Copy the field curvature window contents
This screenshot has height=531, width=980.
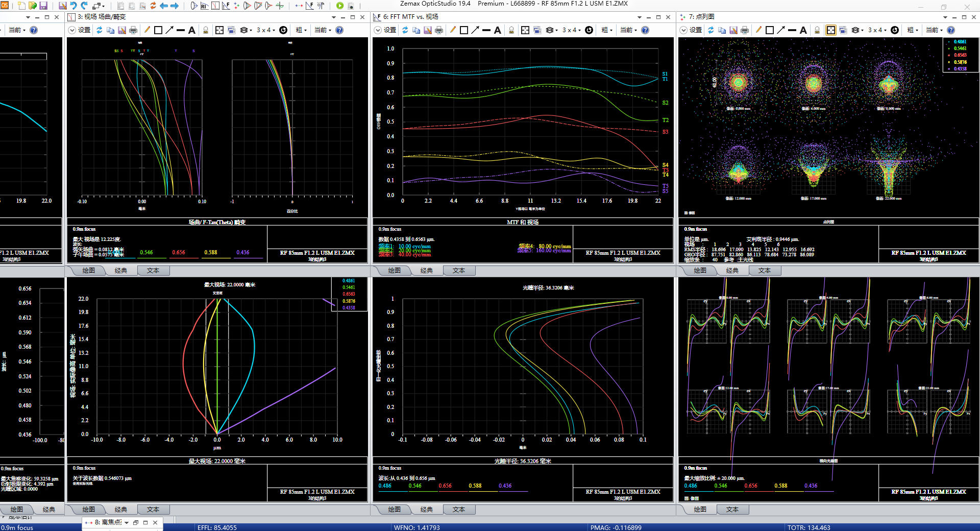click(x=110, y=30)
